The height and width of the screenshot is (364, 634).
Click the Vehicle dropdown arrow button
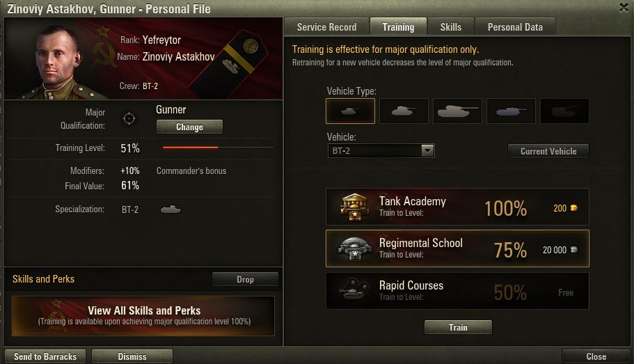(428, 151)
